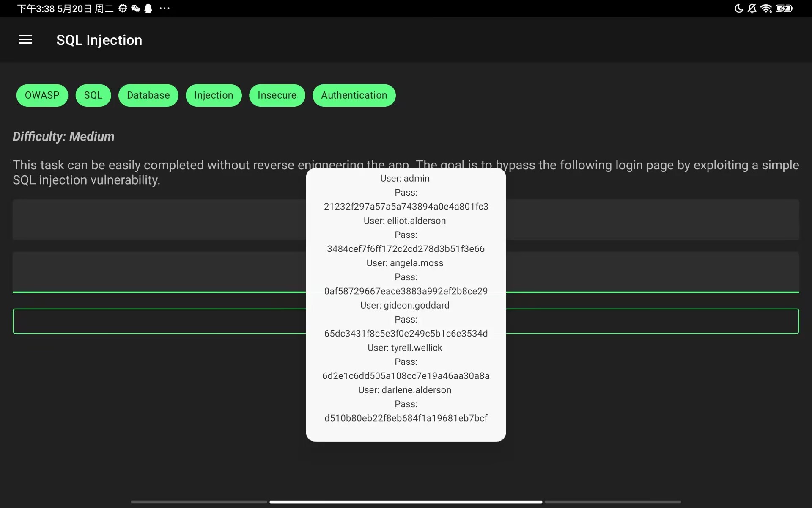Select the OWASP tag chip
The image size is (812, 508).
(x=42, y=95)
